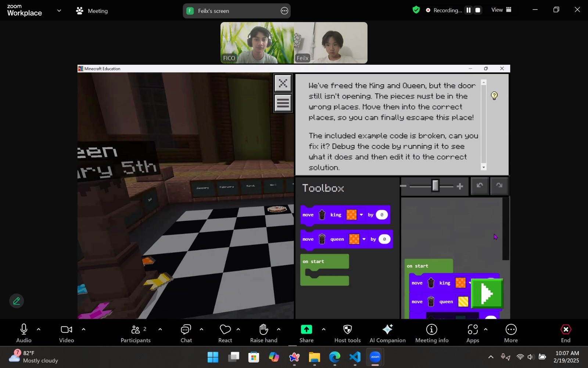Stop the Zoom recording
Screen dimensions: 588x368
[478, 10]
